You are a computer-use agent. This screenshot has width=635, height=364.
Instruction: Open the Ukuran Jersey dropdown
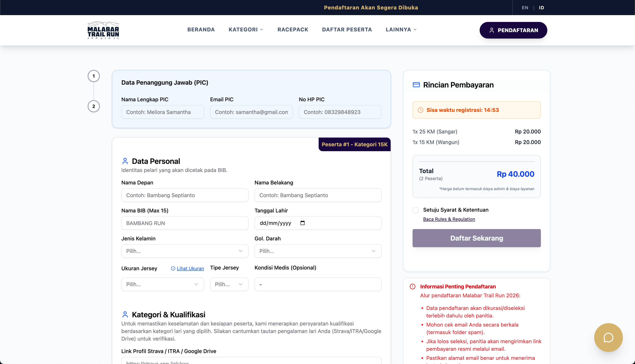(x=163, y=284)
